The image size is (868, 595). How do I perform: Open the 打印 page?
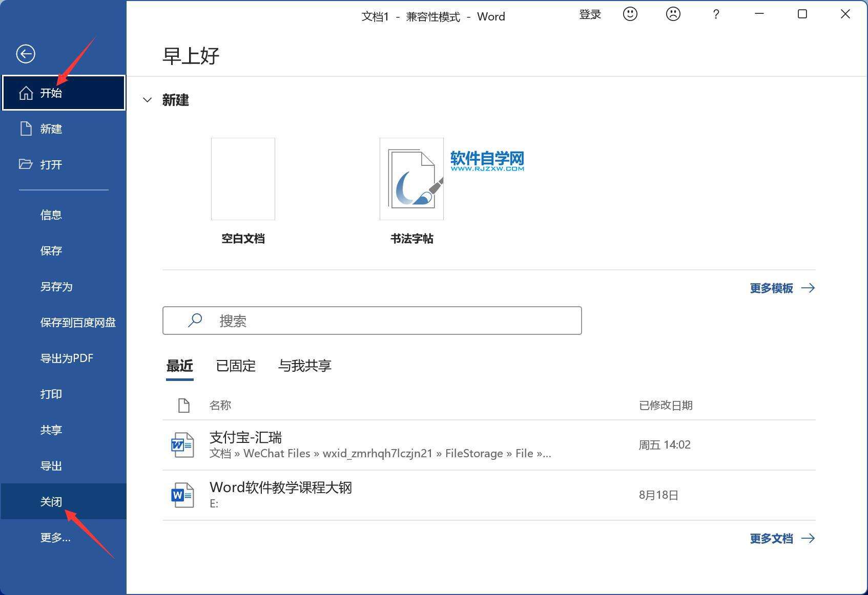point(64,394)
